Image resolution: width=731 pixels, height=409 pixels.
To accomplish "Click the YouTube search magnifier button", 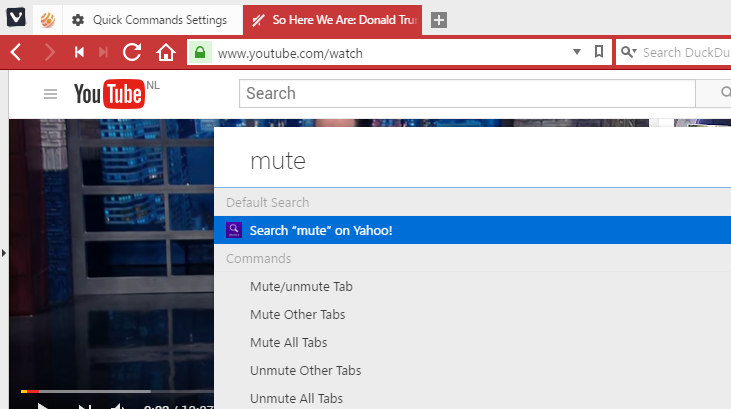I will click(x=713, y=94).
